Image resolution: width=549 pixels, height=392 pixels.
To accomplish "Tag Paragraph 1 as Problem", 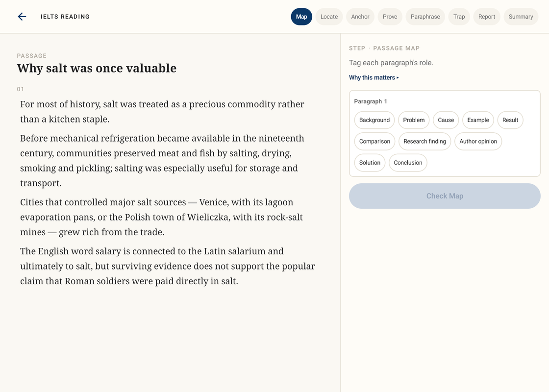I will coord(414,120).
